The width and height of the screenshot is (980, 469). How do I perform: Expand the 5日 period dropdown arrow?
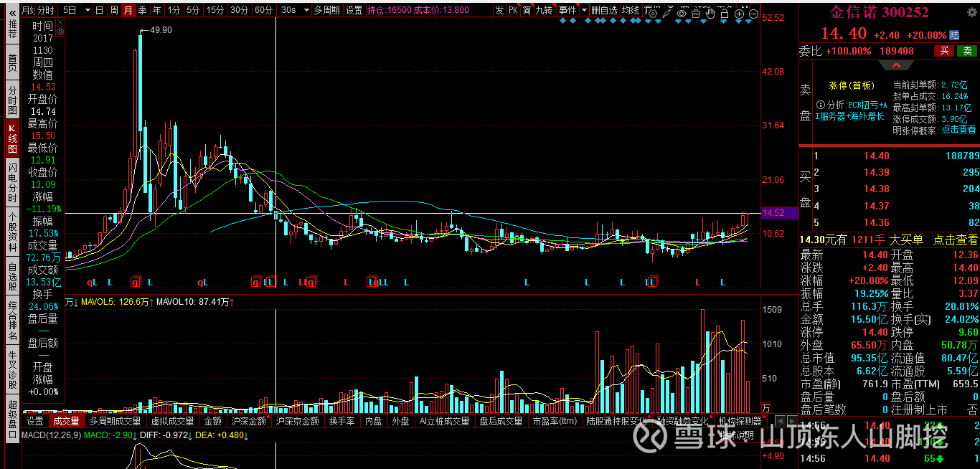(88, 10)
